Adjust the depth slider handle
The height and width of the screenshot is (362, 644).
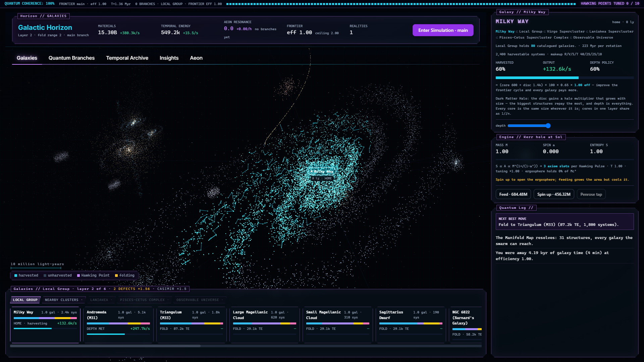click(x=548, y=126)
